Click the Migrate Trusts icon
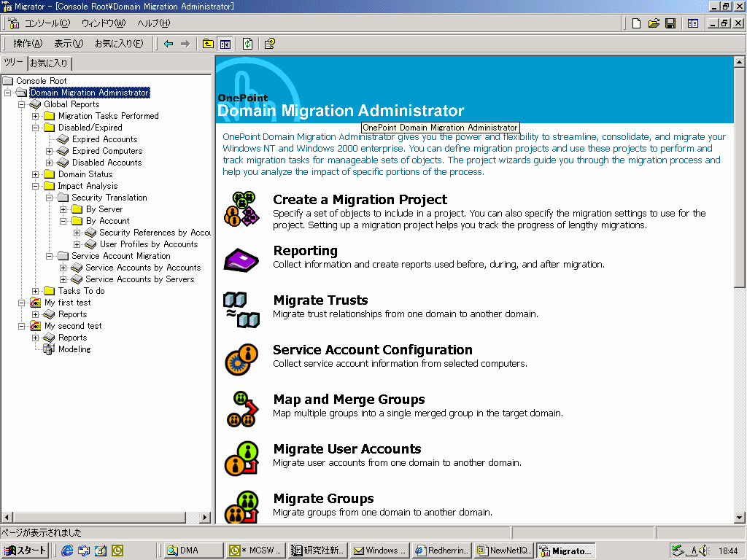 point(241,309)
